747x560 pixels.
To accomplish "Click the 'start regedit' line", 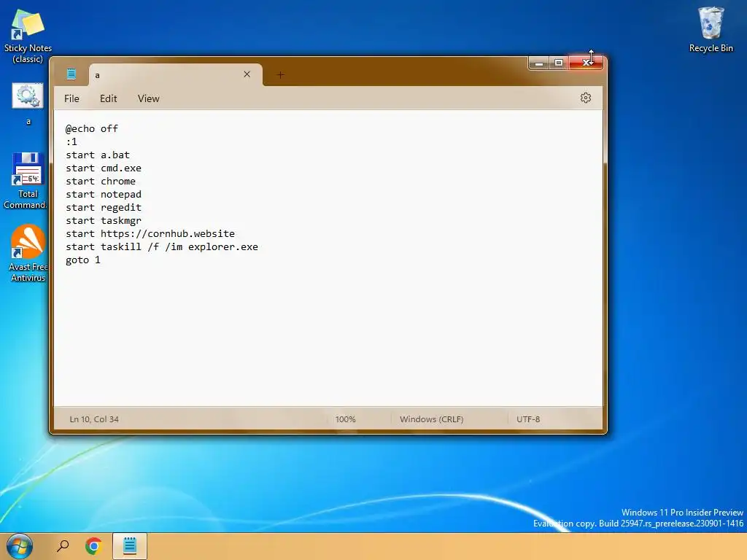I will (x=104, y=207).
